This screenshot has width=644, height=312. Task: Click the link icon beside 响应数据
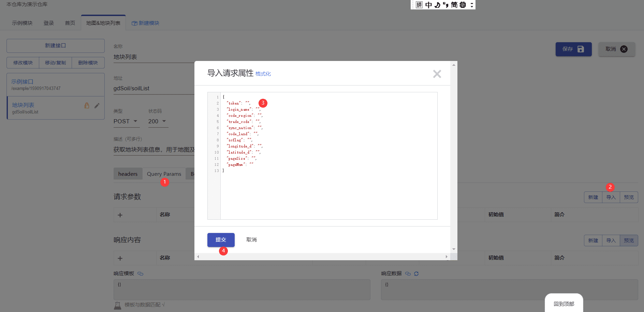click(408, 274)
